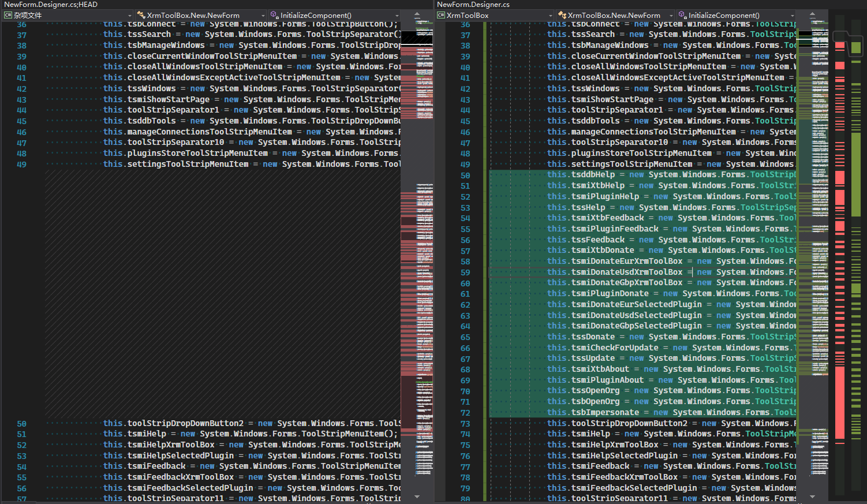Click line number 50 in the left pane
This screenshot has width=867, height=504.
pos(21,424)
